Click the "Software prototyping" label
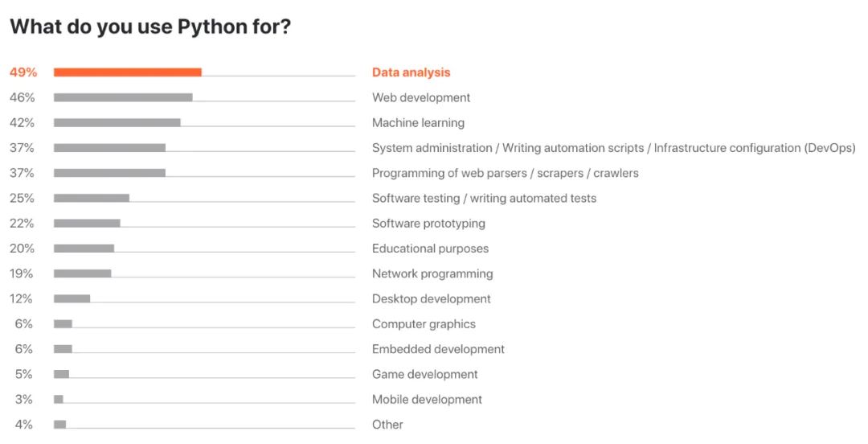The height and width of the screenshot is (444, 868). (x=428, y=224)
